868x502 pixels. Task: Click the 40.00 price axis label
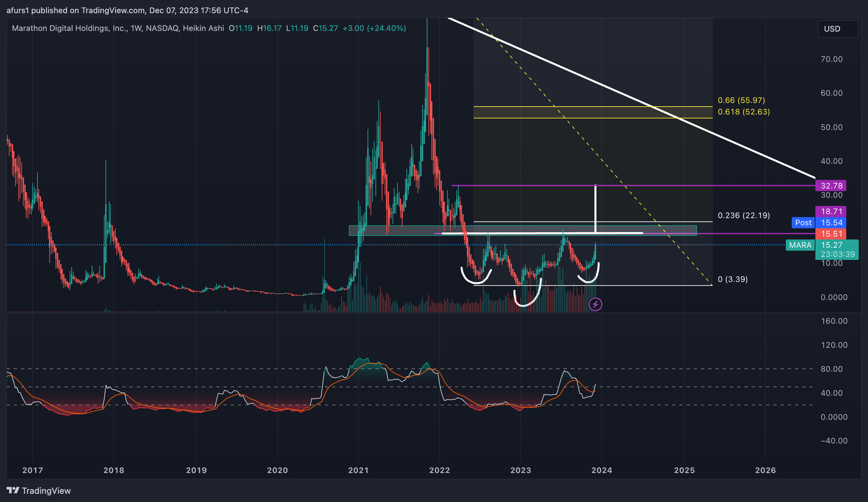[832, 161]
